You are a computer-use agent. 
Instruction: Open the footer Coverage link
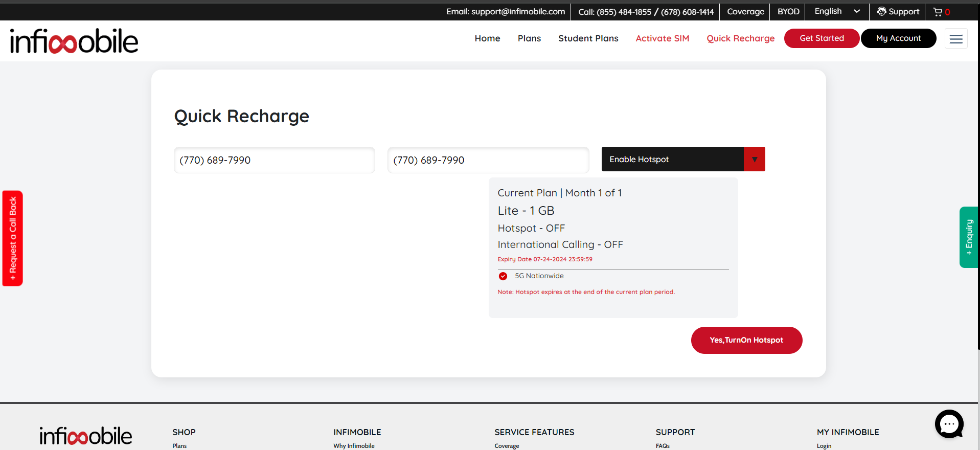(507, 446)
